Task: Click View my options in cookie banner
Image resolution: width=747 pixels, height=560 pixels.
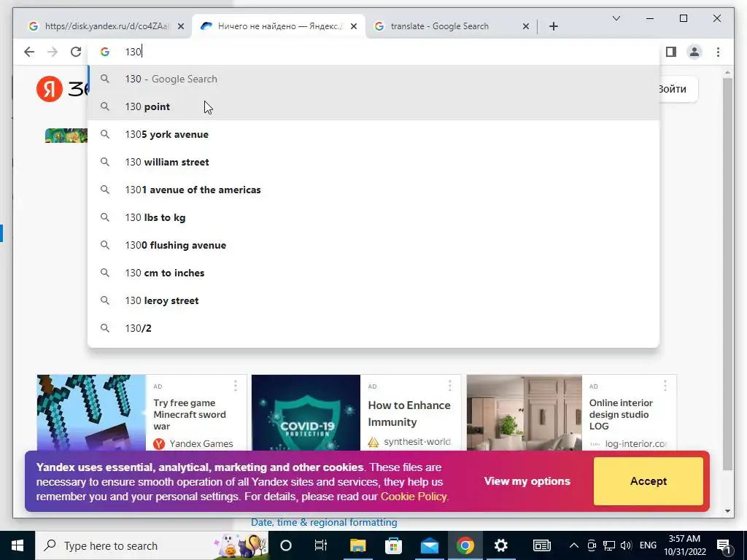Action: [x=527, y=481]
